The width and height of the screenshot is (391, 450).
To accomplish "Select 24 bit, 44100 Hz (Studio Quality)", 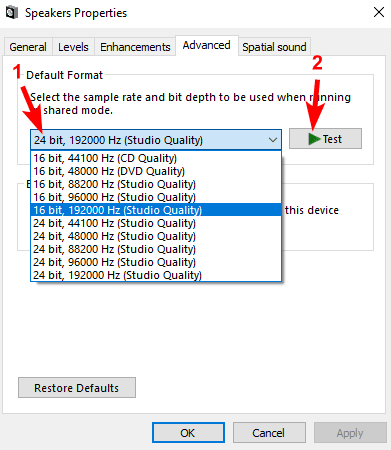I will tap(156, 223).
